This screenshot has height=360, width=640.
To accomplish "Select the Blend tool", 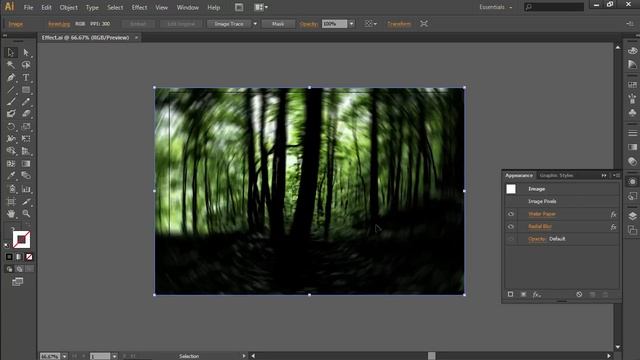I will pyautogui.click(x=26, y=176).
